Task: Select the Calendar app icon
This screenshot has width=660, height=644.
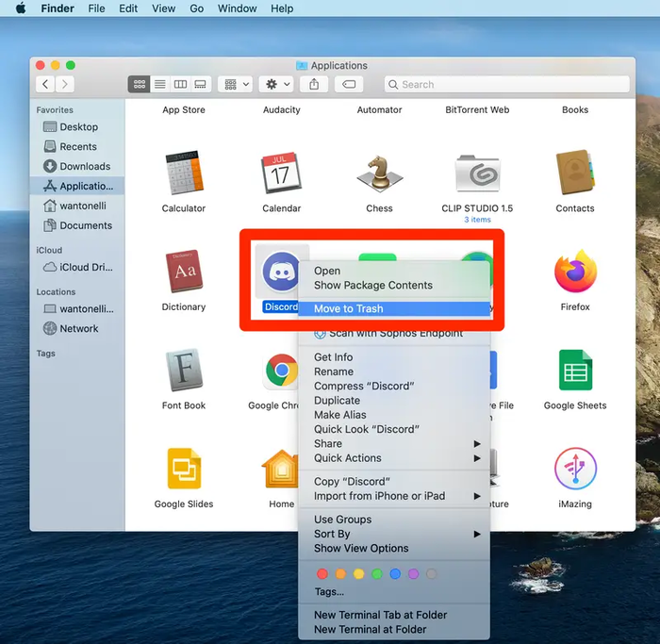Action: coord(281,173)
